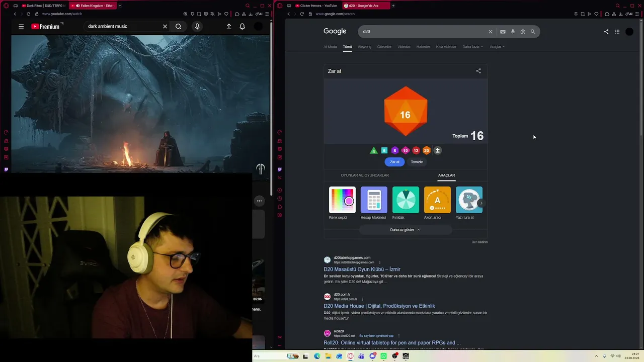The image size is (644, 362).
Task: Select the ARAÇLAR tab in the widget
Action: coord(446,175)
